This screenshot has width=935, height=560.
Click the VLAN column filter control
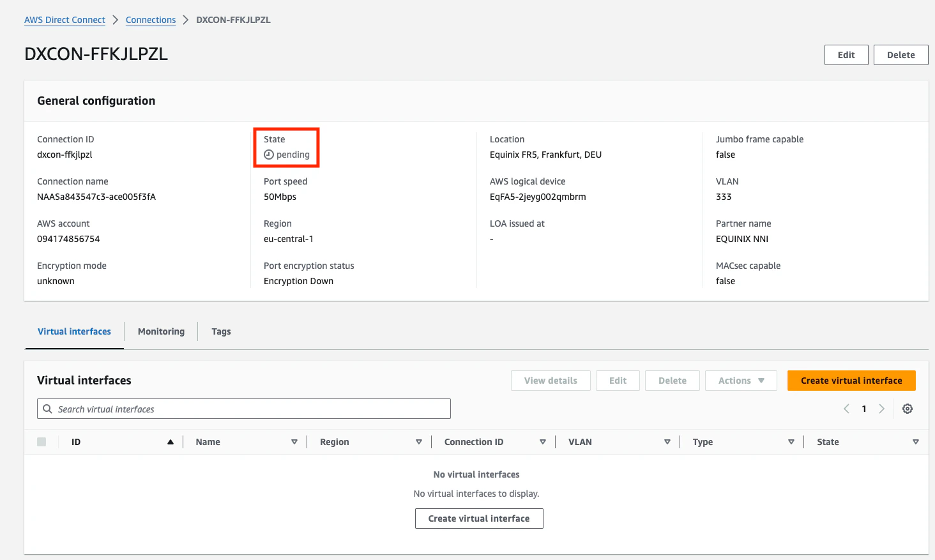(x=667, y=441)
